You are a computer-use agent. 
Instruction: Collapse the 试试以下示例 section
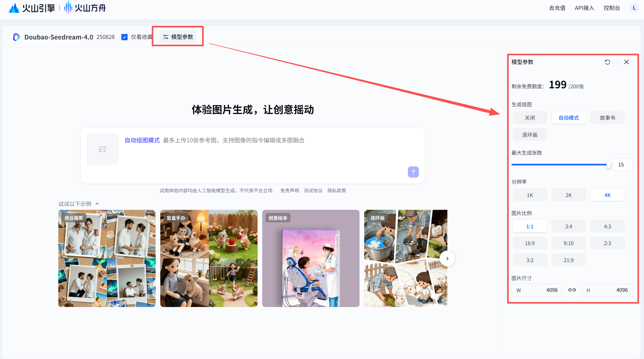97,204
